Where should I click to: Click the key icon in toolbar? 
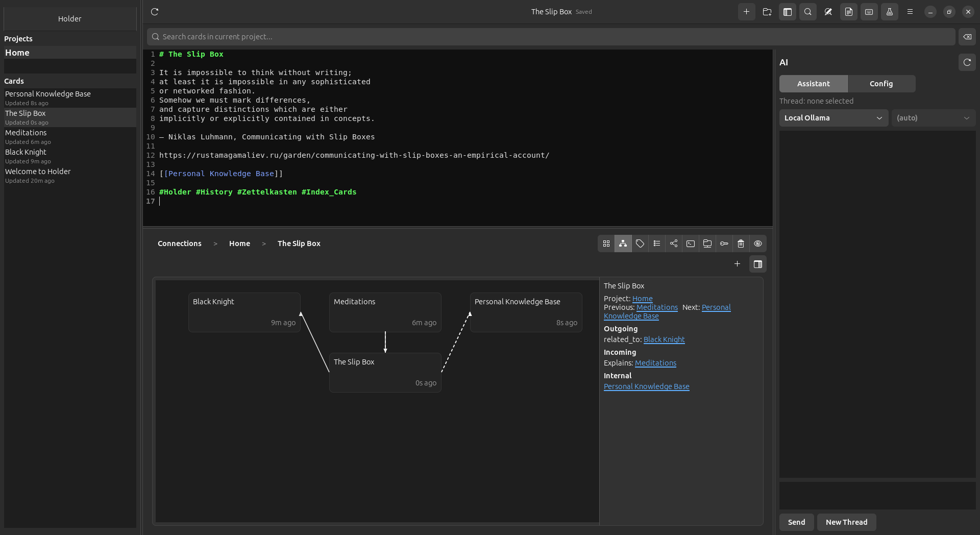click(x=724, y=244)
